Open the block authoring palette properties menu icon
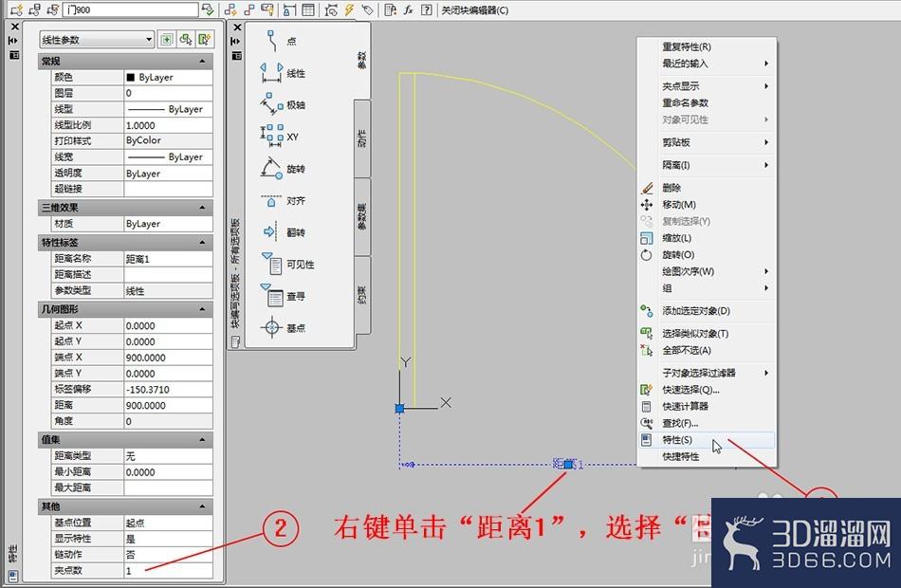 point(236,56)
